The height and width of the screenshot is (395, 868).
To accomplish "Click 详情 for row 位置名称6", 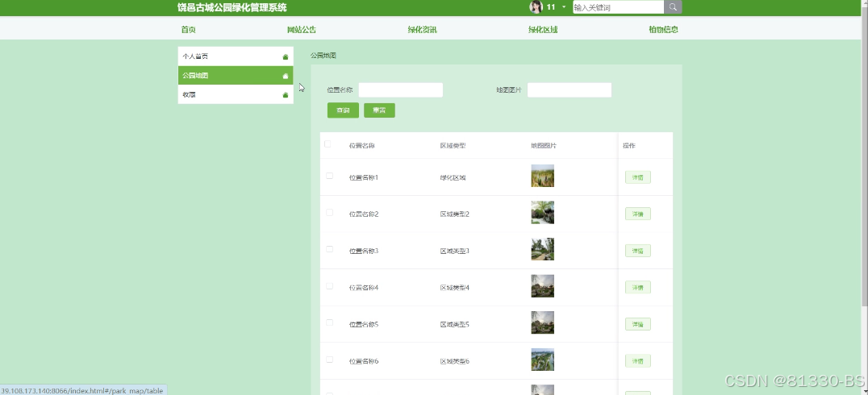I will click(x=638, y=361).
